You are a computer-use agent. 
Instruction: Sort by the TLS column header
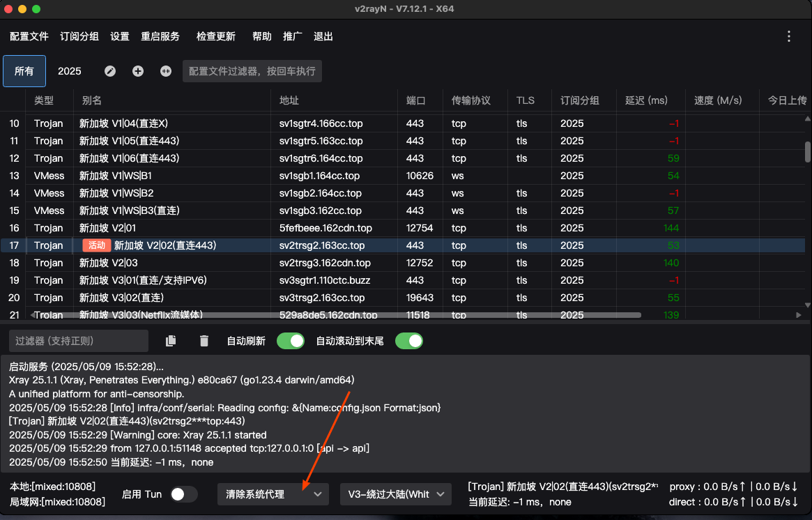coord(529,100)
